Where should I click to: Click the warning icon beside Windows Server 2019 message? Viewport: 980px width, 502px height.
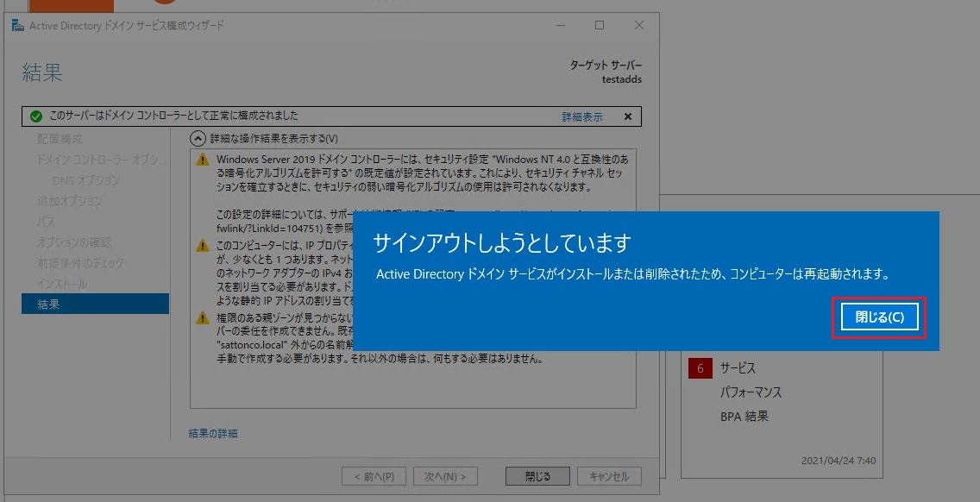pyautogui.click(x=203, y=160)
